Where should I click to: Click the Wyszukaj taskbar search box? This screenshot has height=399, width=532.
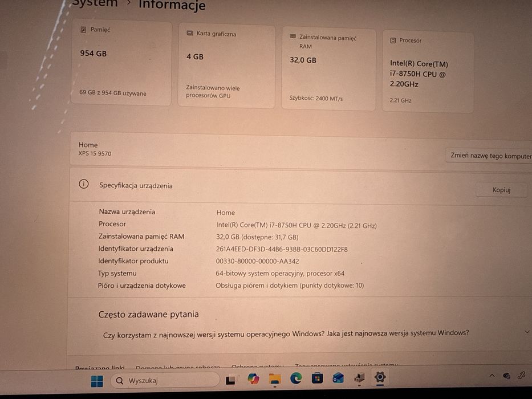(165, 380)
